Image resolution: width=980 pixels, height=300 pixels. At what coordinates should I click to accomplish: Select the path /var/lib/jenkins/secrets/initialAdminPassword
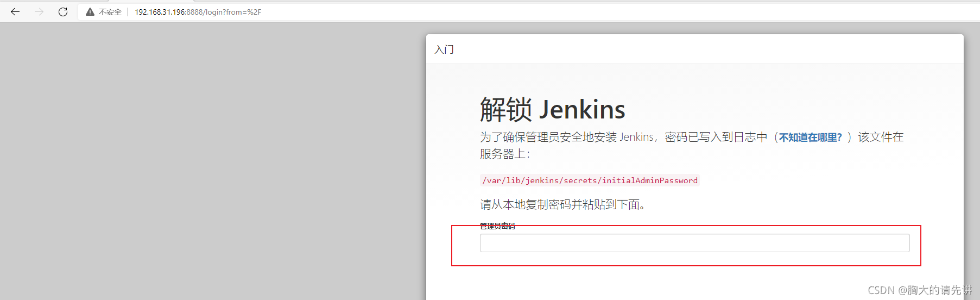click(x=590, y=180)
